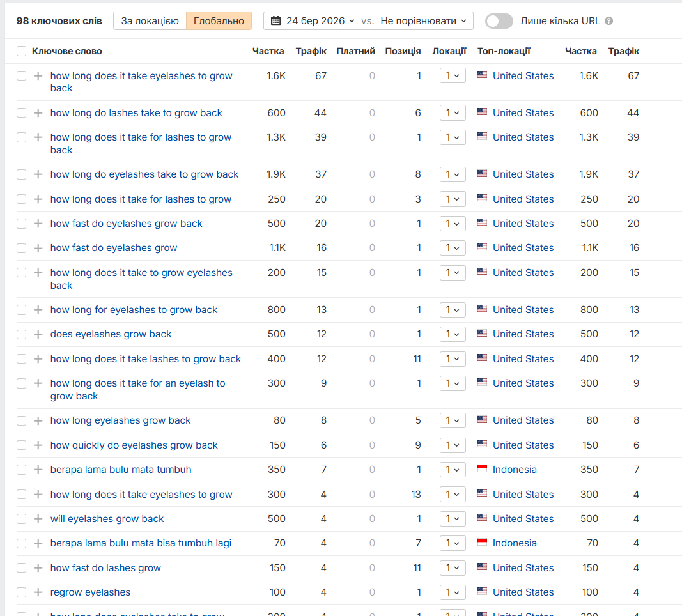Select the 'Глобально' tab
This screenshot has height=616, width=682.
pos(219,21)
